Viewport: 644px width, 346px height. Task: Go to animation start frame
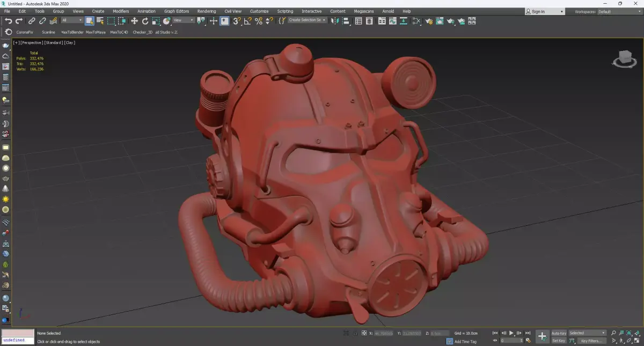coord(495,333)
